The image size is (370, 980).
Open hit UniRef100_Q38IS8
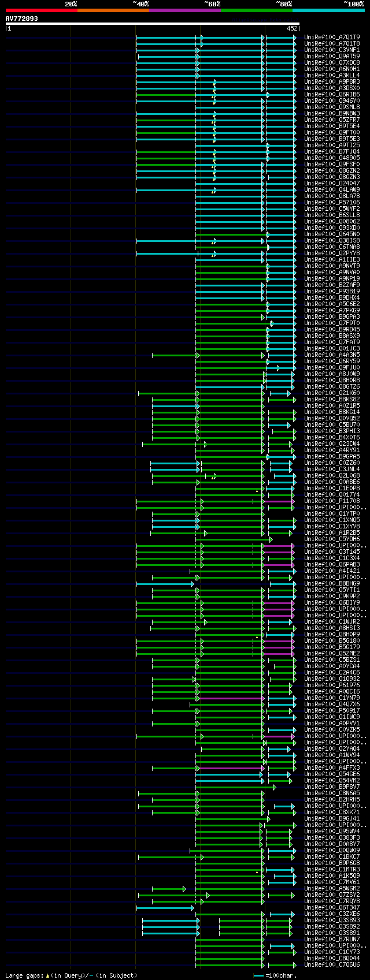click(x=332, y=240)
